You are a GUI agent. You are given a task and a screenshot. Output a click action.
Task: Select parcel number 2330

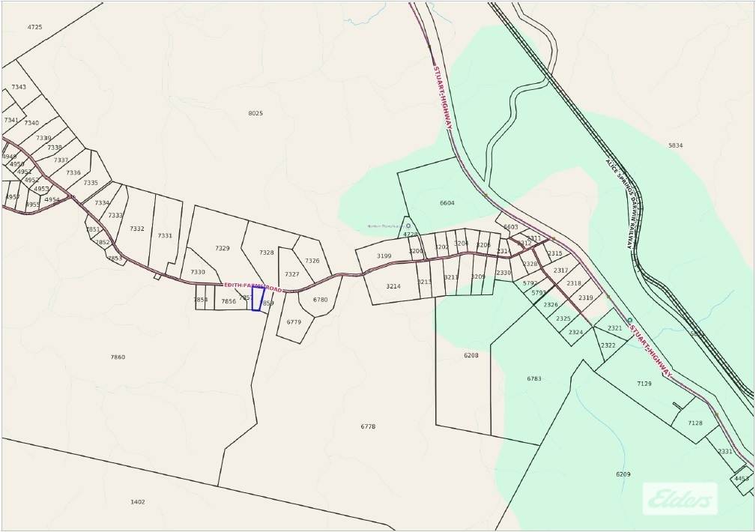(503, 273)
